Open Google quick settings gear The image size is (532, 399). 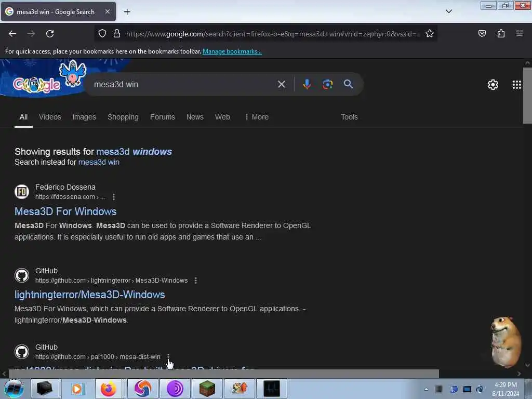point(493,85)
